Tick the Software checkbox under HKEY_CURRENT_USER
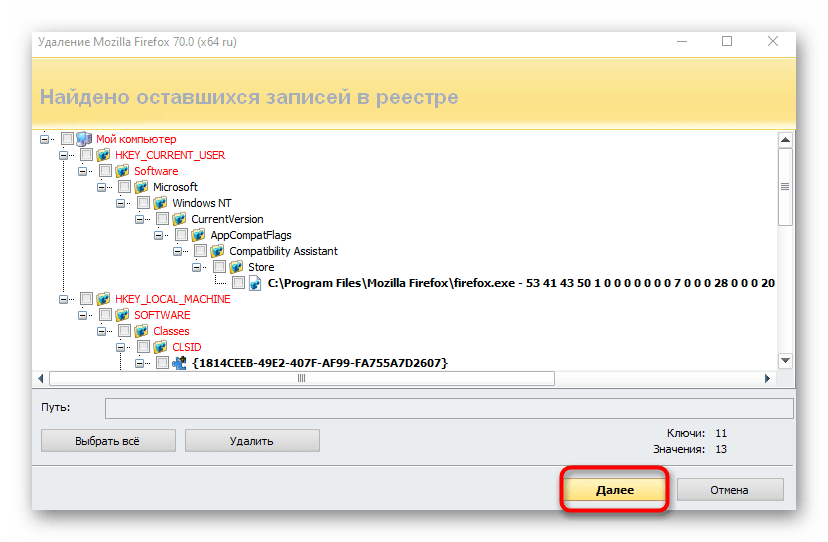Image resolution: width=828 pixels, height=542 pixels. 106,171
